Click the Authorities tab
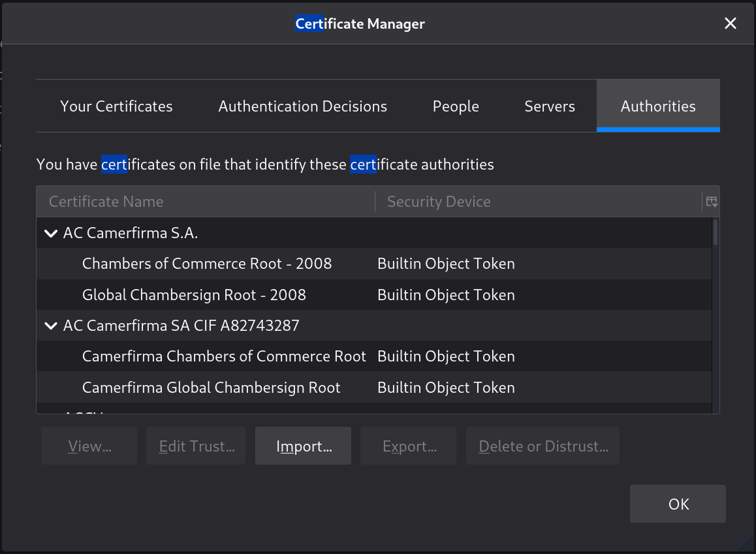This screenshot has height=554, width=756. tap(657, 106)
